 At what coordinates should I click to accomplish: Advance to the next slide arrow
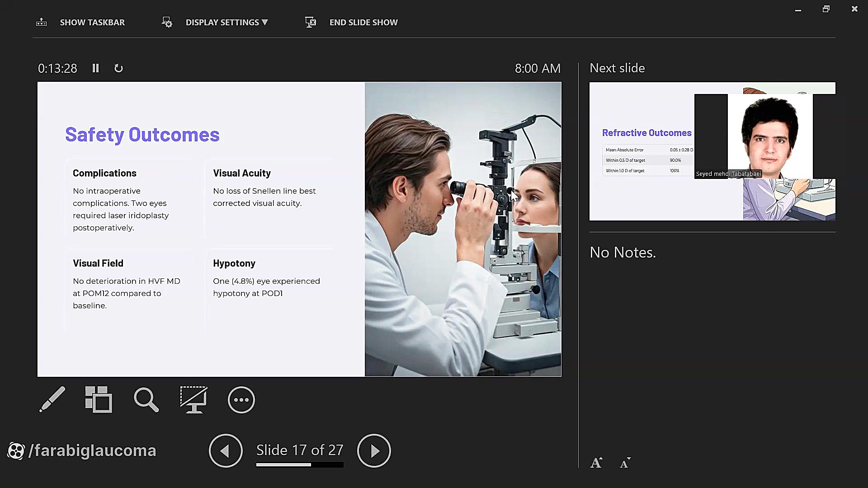coord(374,450)
